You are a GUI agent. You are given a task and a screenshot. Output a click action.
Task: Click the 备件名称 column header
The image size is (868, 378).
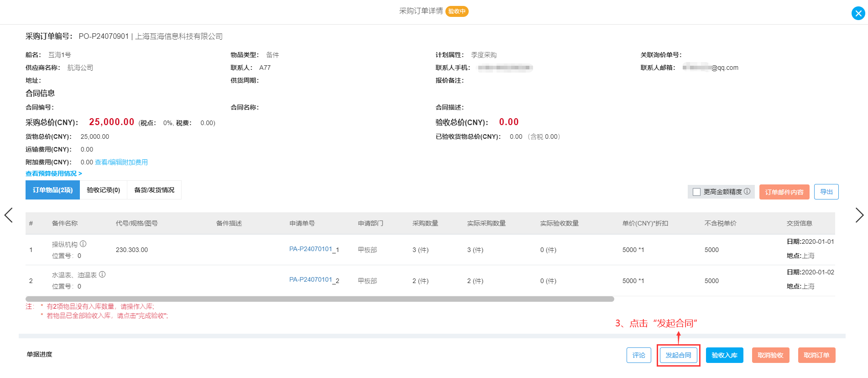pos(65,223)
